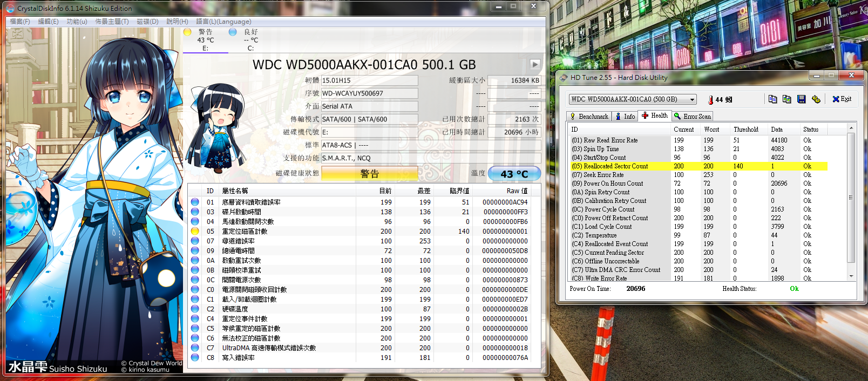Click the power-on hours field 20696 小時
This screenshot has width=868, height=381.
(x=514, y=132)
